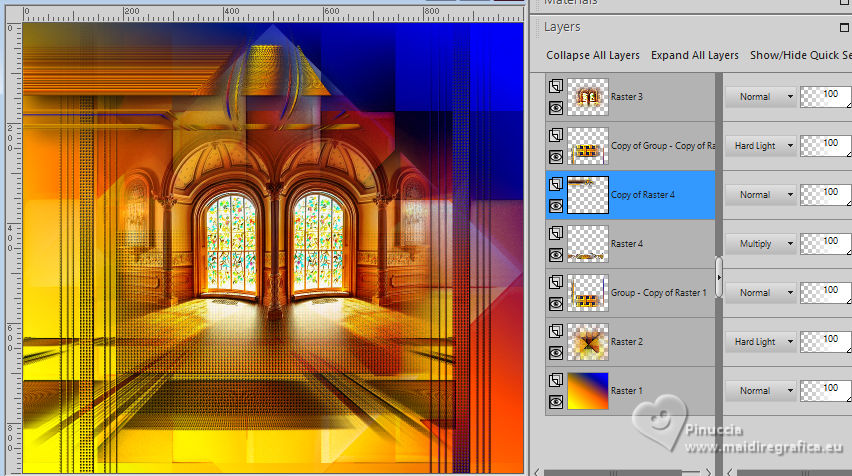Select the Group - Copy of Raster 1 layer name
Screen dimensions: 852x476
658,293
